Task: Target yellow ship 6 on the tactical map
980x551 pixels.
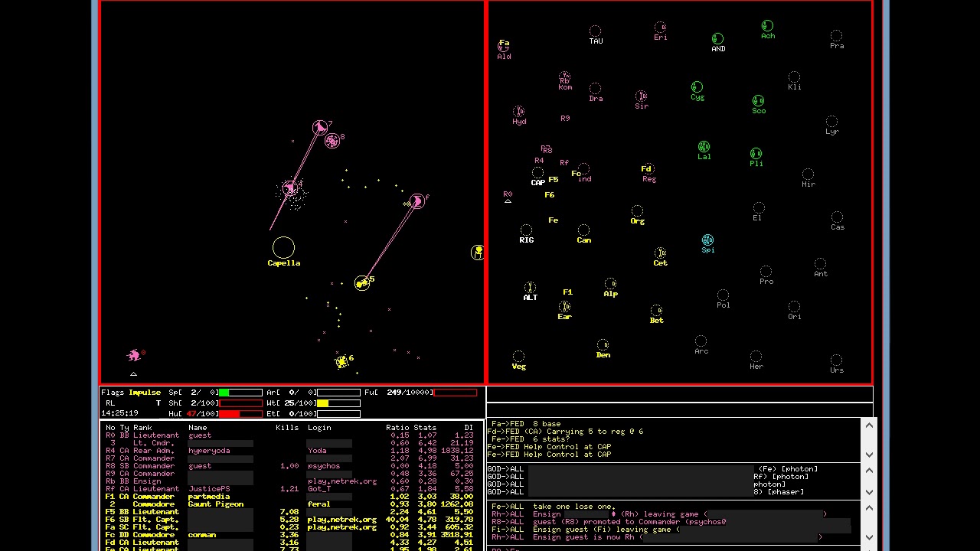Action: click(x=341, y=361)
